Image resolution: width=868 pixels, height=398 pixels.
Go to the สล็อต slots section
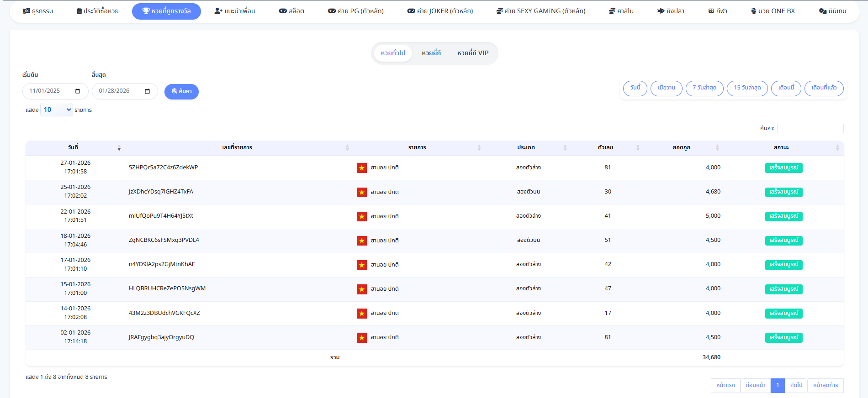pyautogui.click(x=291, y=11)
